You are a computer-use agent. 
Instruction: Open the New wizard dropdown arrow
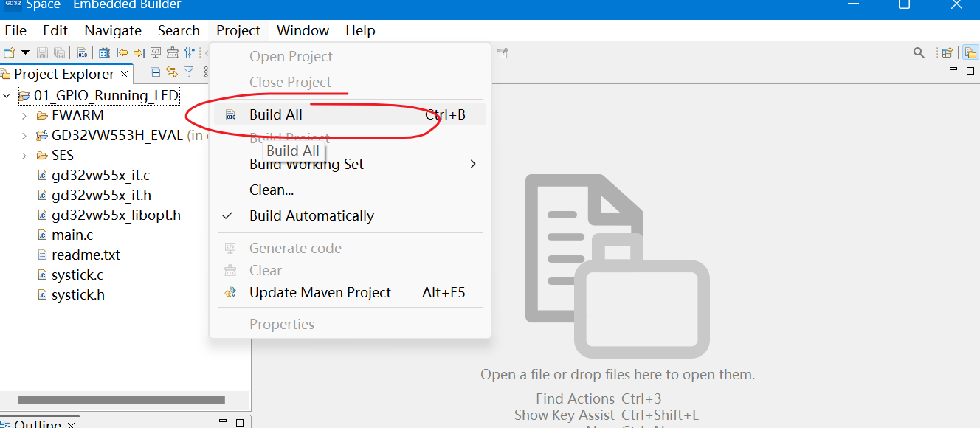pyautogui.click(x=25, y=52)
